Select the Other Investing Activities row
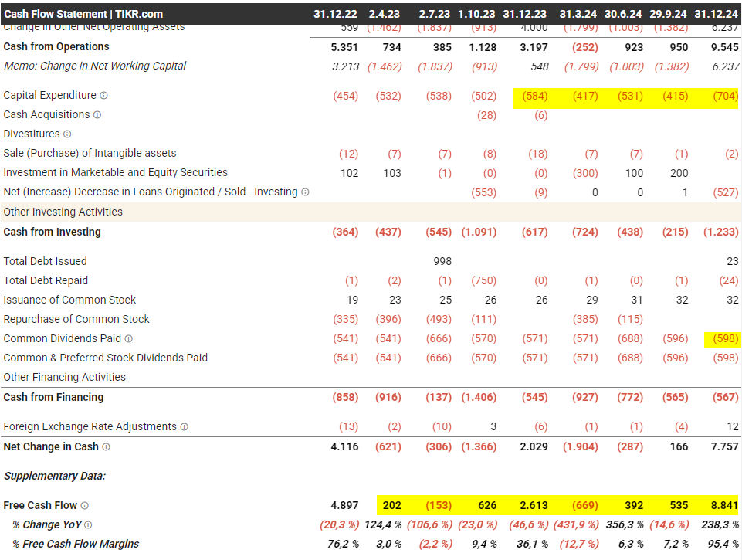Image resolution: width=742 pixels, height=560 pixels. point(371,212)
